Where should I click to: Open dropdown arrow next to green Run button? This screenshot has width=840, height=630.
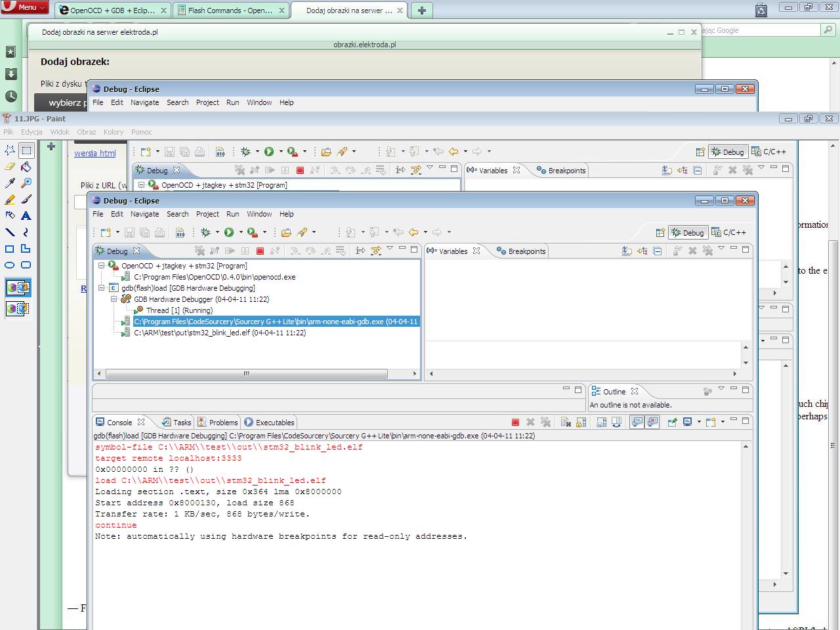(241, 232)
